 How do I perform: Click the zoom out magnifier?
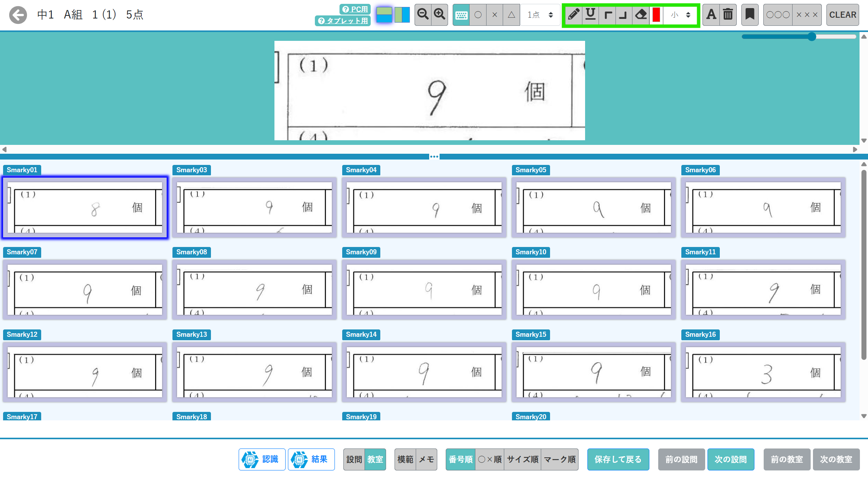(423, 15)
